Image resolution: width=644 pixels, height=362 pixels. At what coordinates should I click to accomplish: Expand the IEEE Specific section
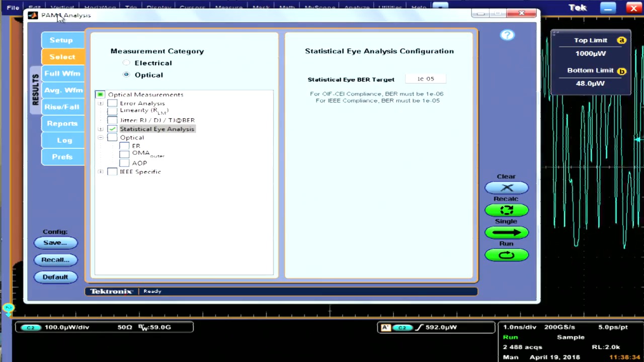tap(100, 171)
